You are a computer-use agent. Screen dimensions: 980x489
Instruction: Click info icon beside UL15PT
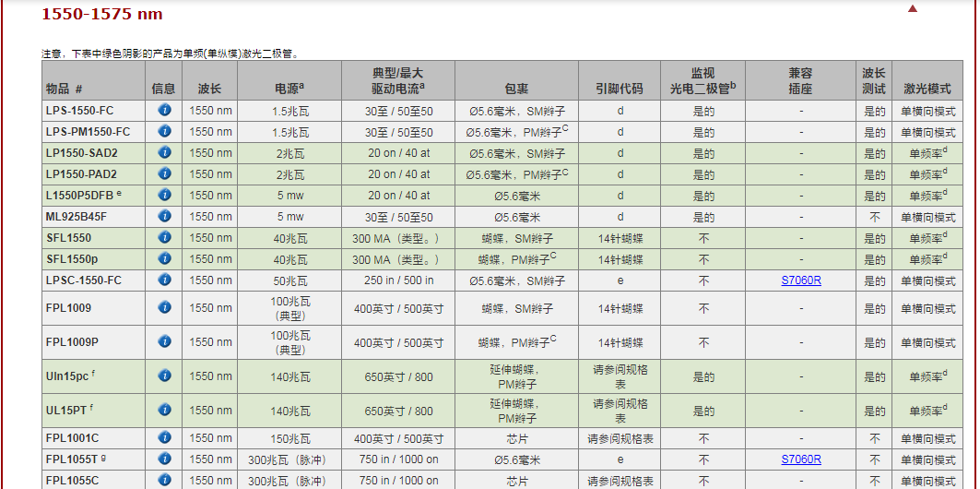tap(164, 411)
